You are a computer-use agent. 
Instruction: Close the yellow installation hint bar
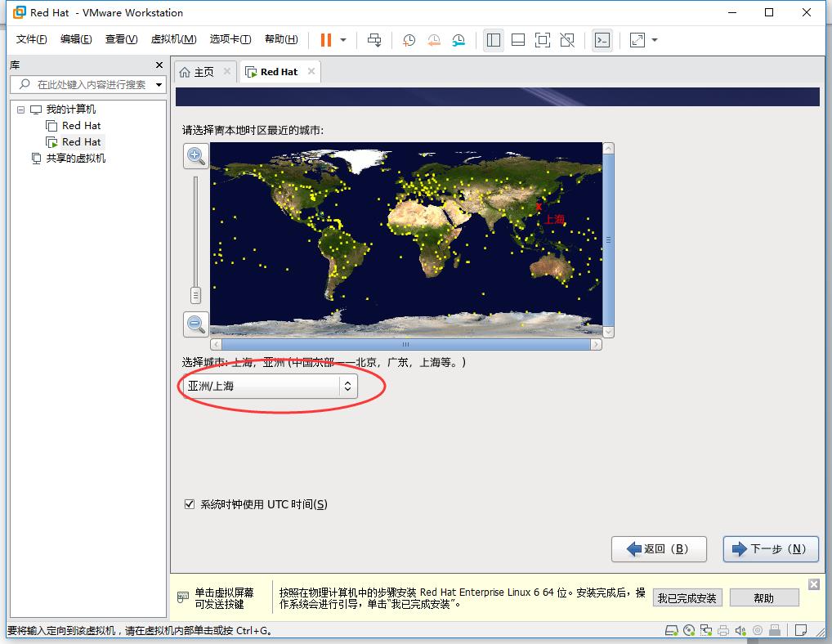(x=814, y=584)
